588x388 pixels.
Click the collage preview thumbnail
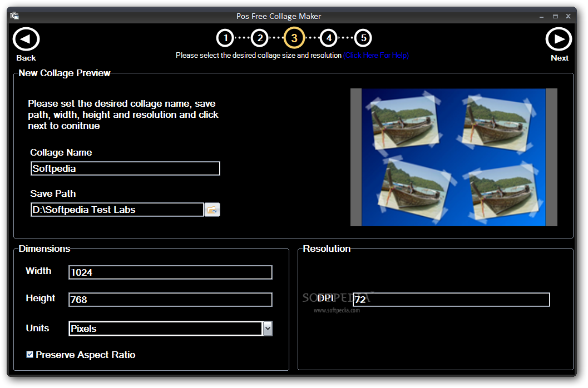tap(454, 157)
